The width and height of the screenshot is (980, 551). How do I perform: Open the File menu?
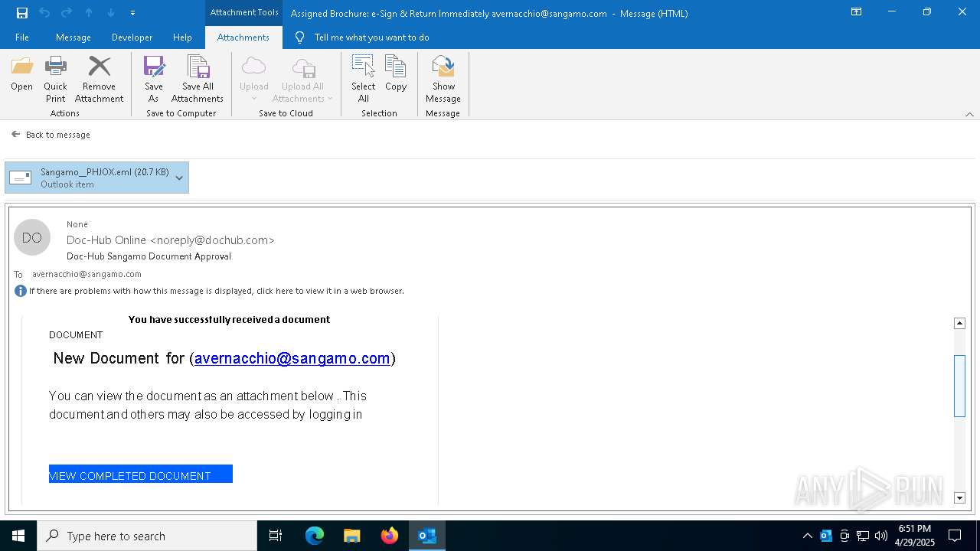22,37
